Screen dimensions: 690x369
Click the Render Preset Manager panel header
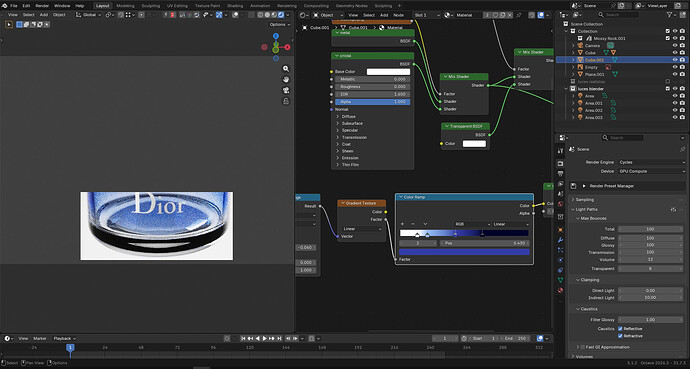[628, 186]
